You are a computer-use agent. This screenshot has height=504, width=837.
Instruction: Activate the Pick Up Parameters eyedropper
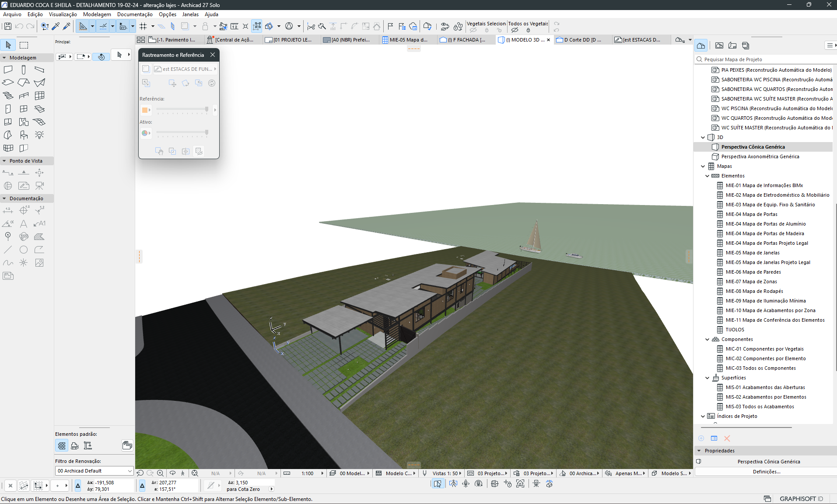coord(56,26)
